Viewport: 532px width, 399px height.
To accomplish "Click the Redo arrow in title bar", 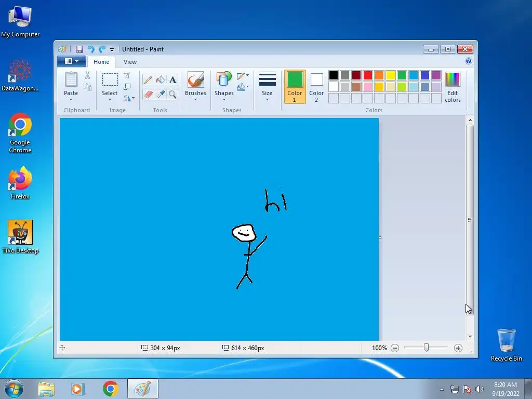I will coord(102,49).
